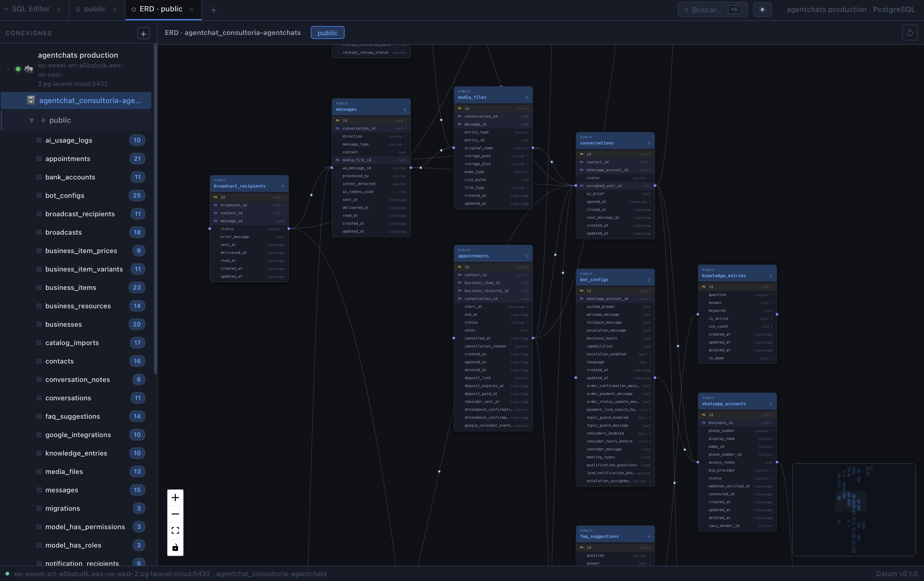Click the bot_configs table grid icon

coord(648,280)
